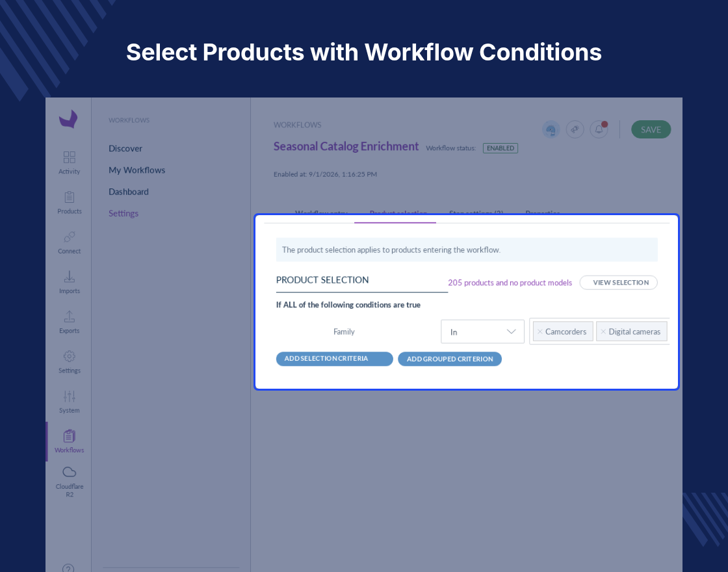The width and height of the screenshot is (728, 572).
Task: Open the "In" operator dropdown
Action: pos(482,331)
